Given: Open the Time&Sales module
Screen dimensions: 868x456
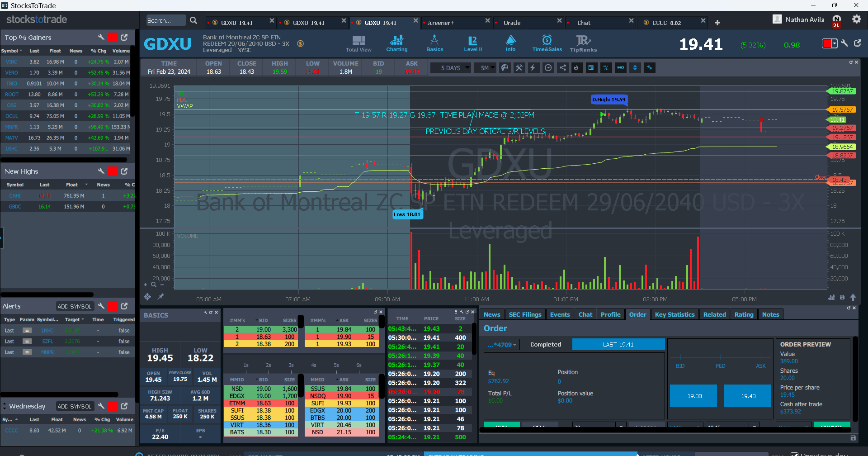Looking at the screenshot, I should tap(547, 44).
